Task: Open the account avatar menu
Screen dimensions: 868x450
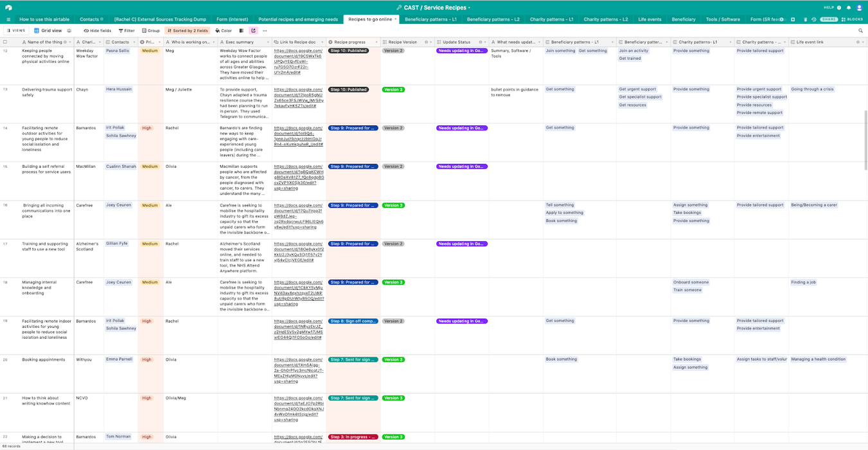Action: (860, 8)
